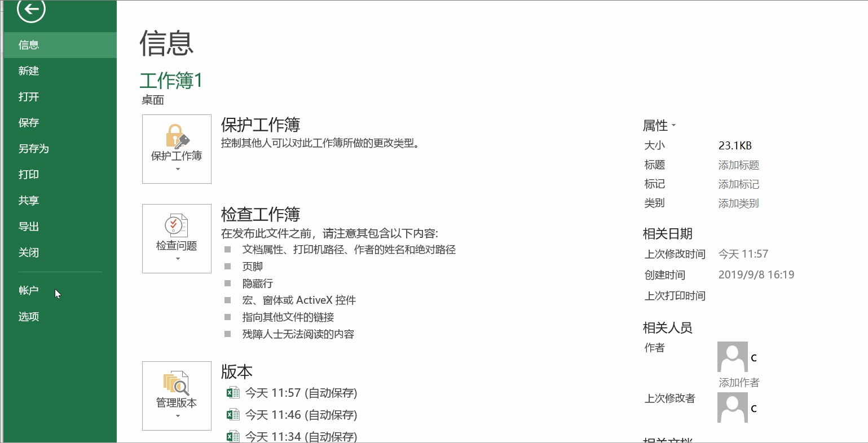Click 添加作者 under 相关人员

pyautogui.click(x=738, y=382)
